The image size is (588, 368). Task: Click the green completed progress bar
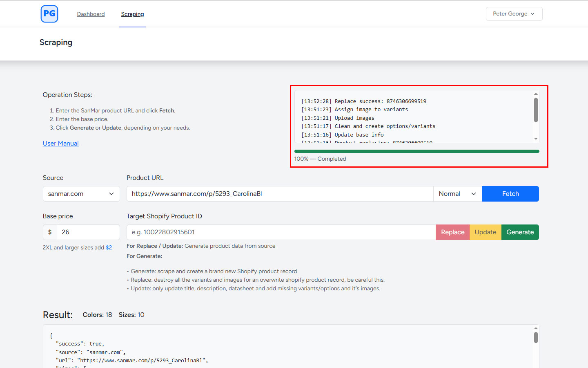click(x=416, y=151)
